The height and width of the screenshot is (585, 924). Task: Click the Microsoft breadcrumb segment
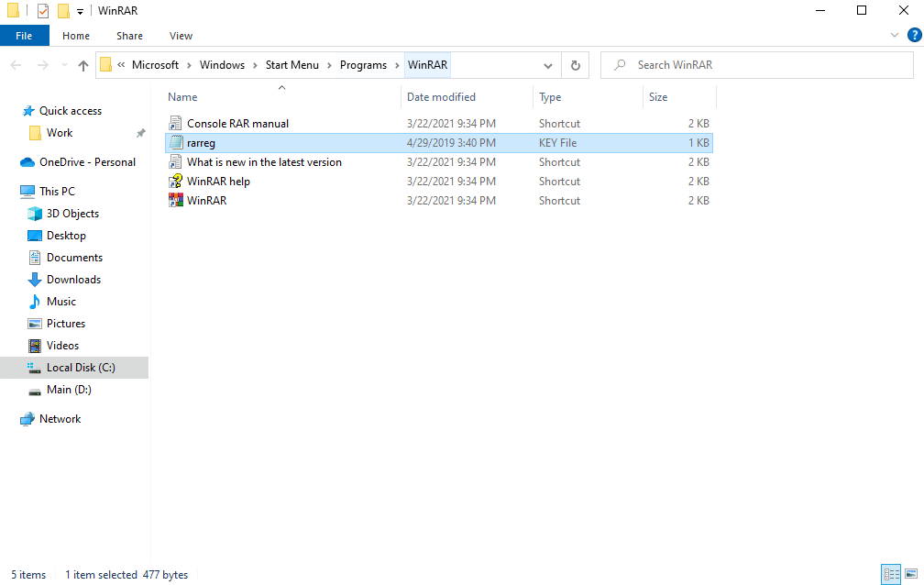pos(155,65)
